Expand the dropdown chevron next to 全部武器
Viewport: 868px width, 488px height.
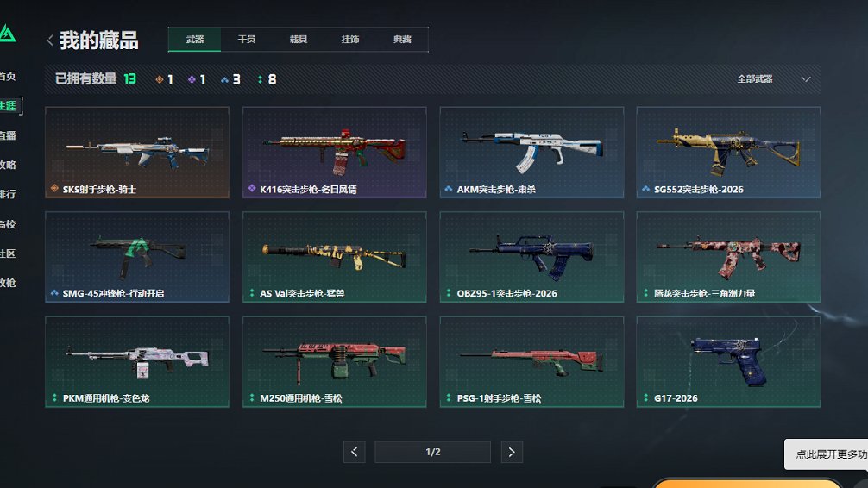point(806,79)
